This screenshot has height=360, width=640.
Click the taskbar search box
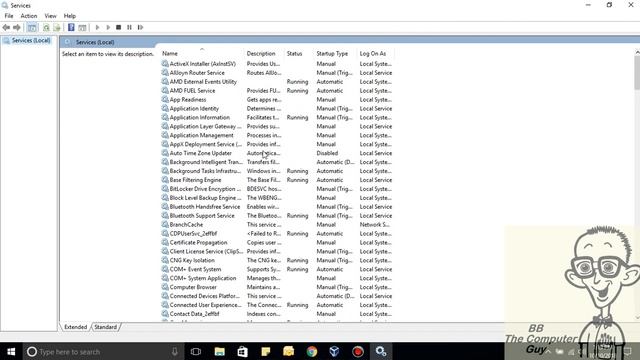coord(103,351)
